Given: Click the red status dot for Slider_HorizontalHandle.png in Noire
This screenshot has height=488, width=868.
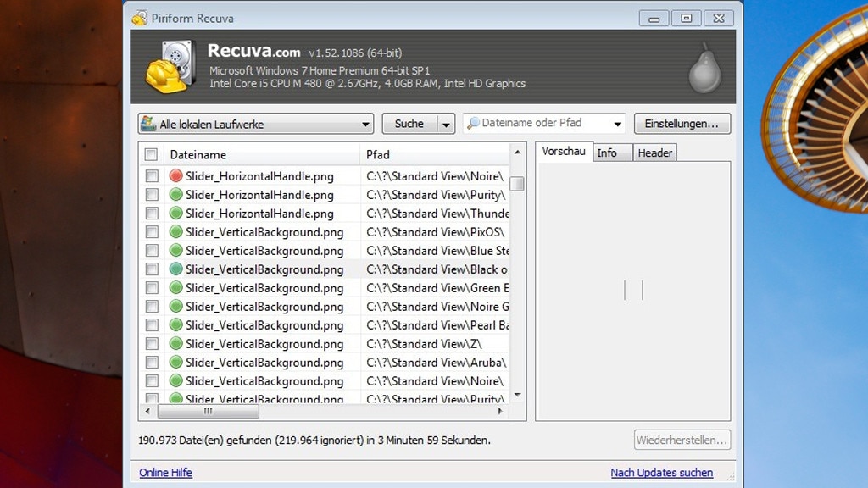Looking at the screenshot, I should tap(176, 176).
